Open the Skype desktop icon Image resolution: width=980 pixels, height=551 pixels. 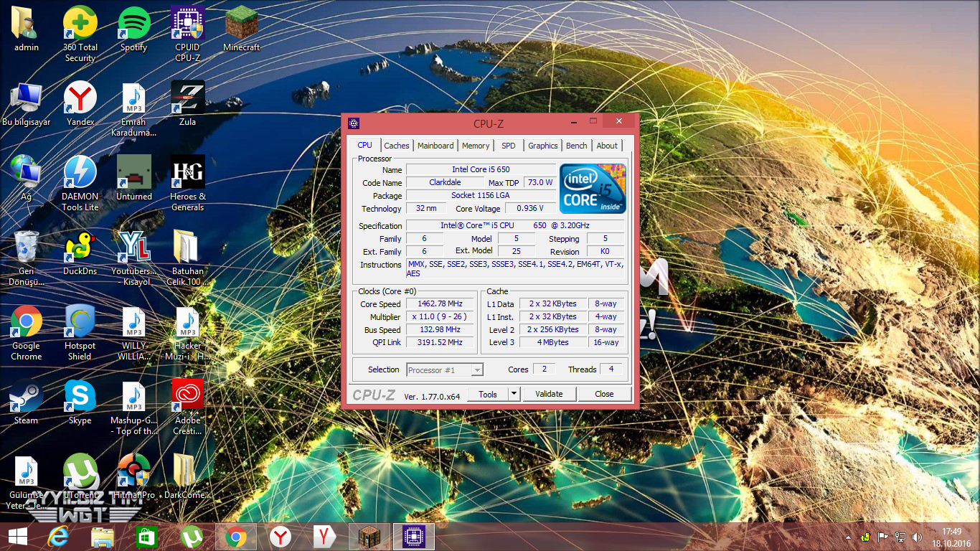[80, 397]
